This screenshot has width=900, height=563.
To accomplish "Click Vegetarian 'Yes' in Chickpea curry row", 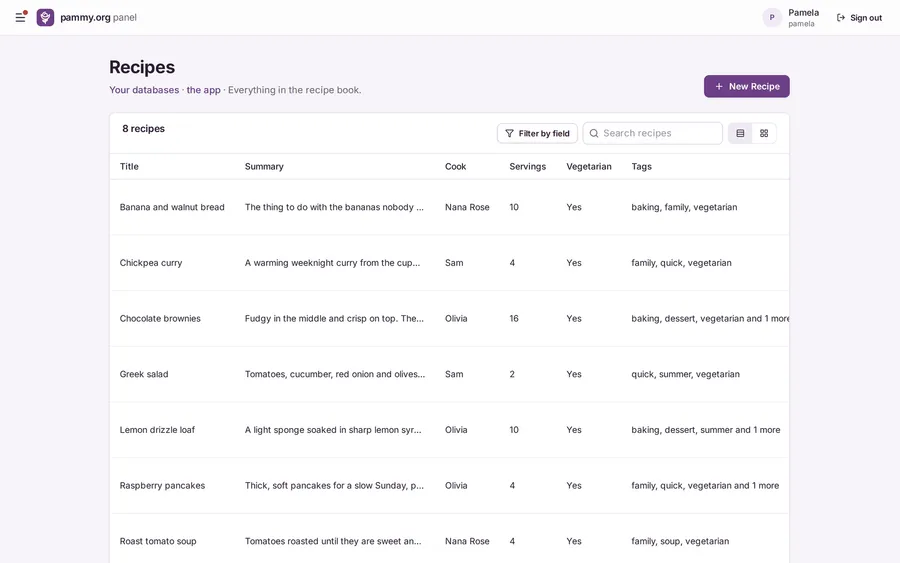I will click(x=574, y=263).
